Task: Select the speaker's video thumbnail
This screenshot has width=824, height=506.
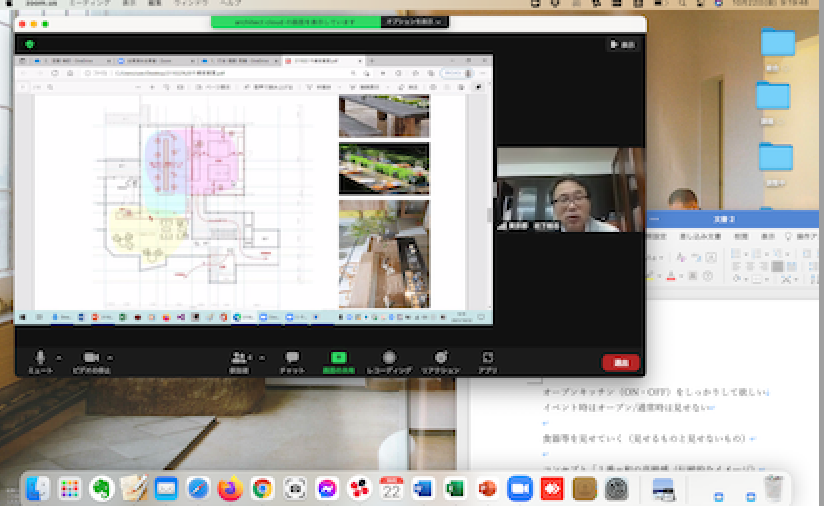Action: (x=570, y=190)
